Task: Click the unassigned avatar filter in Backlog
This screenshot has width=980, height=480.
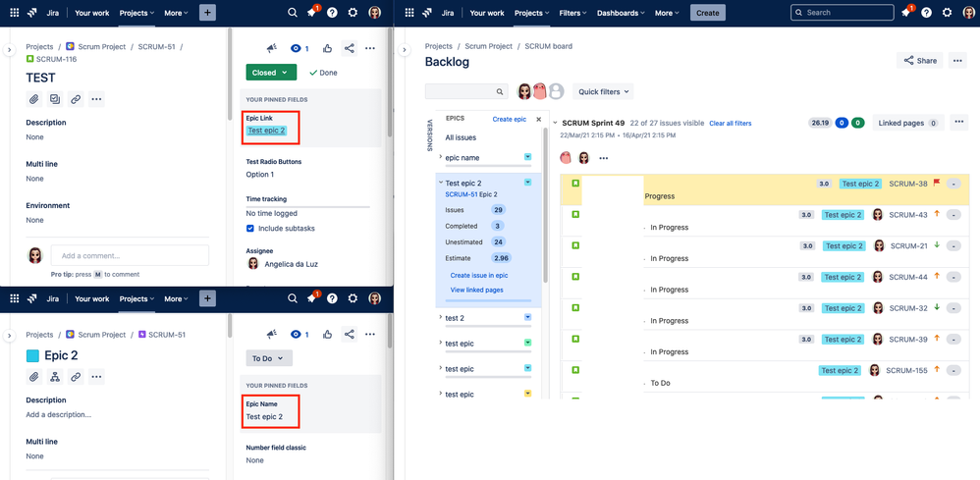Action: click(556, 91)
